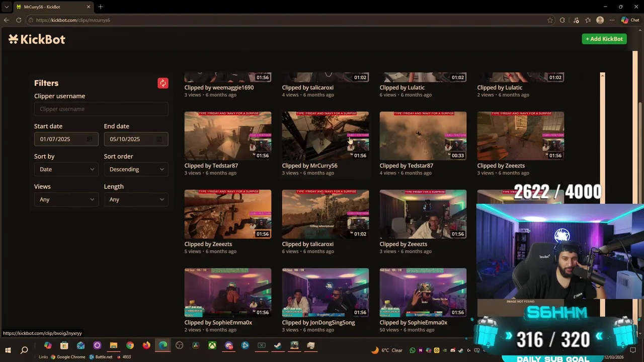Open the Start date calendar picker icon
Image resolution: width=644 pixels, height=362 pixels.
point(89,139)
